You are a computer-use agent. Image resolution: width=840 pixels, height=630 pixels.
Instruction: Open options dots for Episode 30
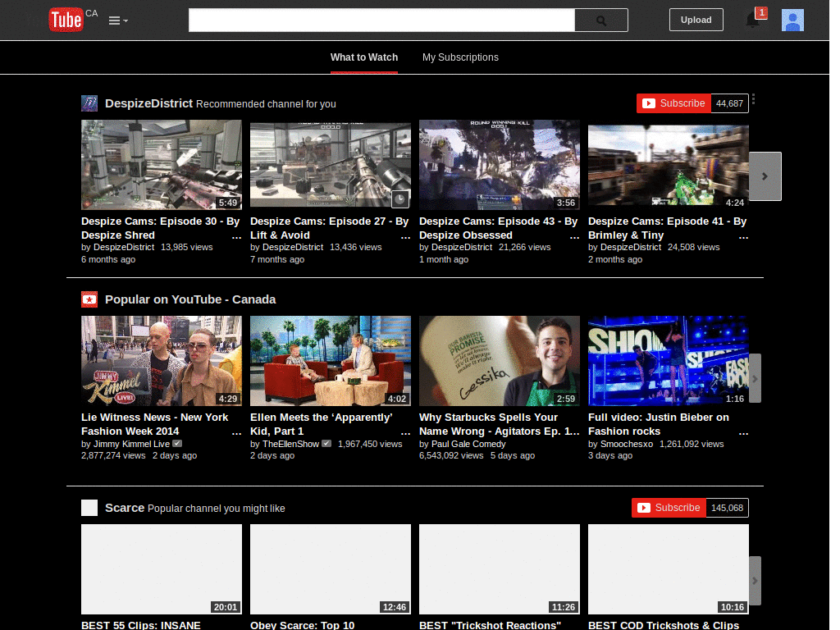coord(236,236)
